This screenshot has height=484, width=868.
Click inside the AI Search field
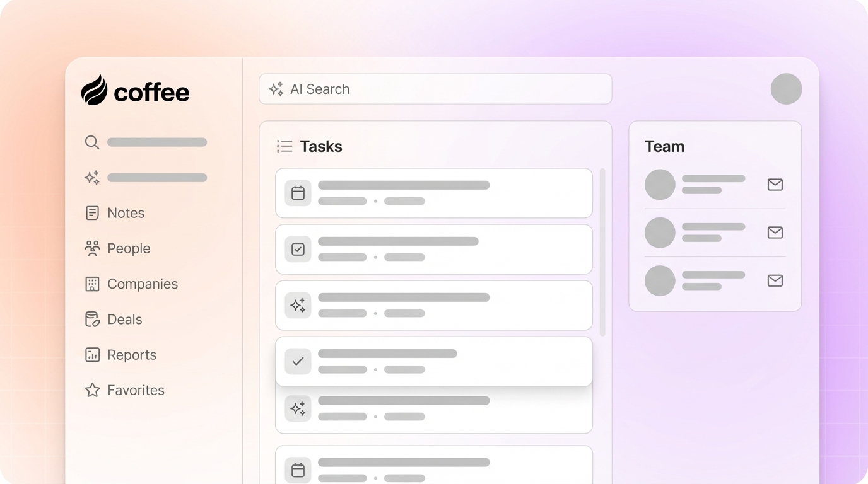435,89
